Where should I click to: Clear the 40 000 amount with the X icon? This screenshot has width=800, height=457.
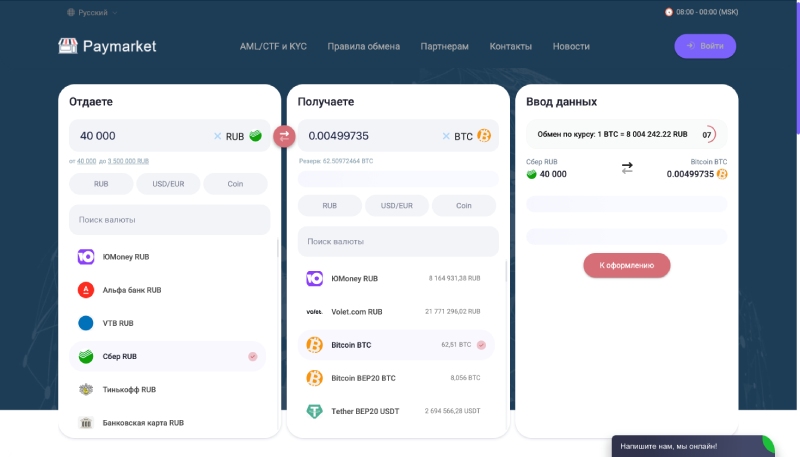pos(217,136)
